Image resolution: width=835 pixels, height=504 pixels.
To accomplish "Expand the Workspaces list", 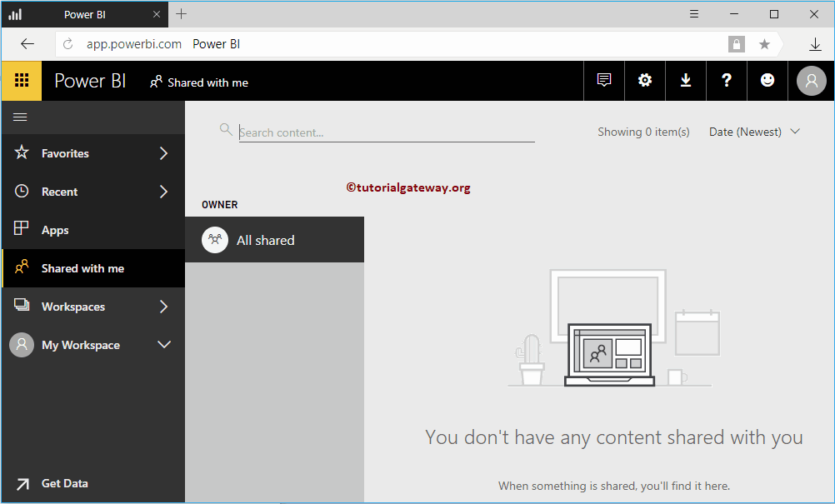I will (164, 306).
